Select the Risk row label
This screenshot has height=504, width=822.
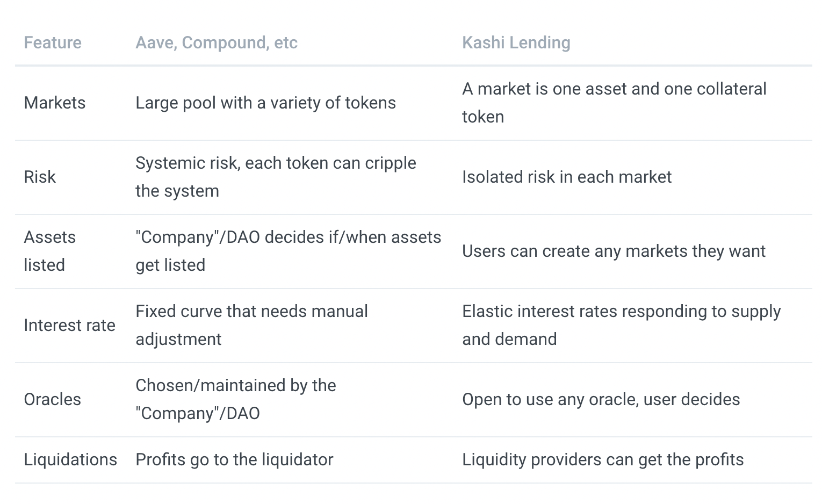pos(40,177)
